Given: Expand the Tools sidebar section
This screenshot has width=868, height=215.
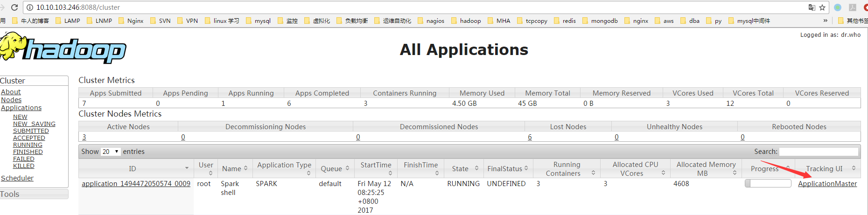Looking at the screenshot, I should [34, 194].
